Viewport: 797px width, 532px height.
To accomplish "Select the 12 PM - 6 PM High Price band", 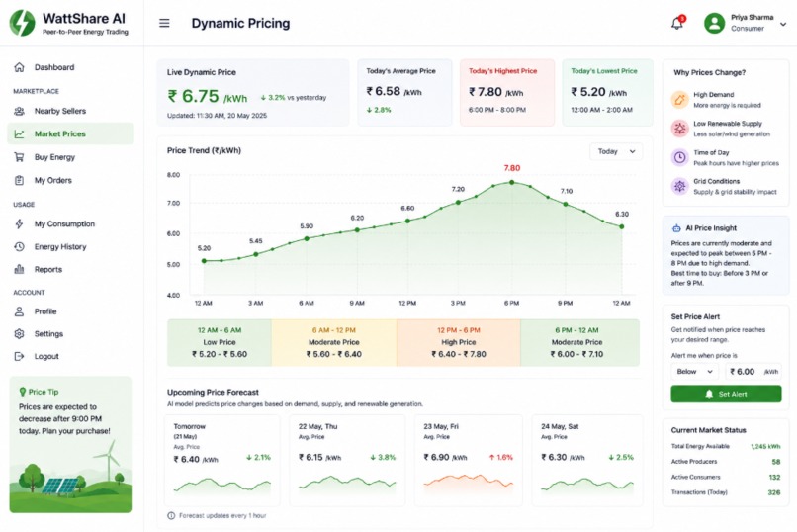I will 459,342.
